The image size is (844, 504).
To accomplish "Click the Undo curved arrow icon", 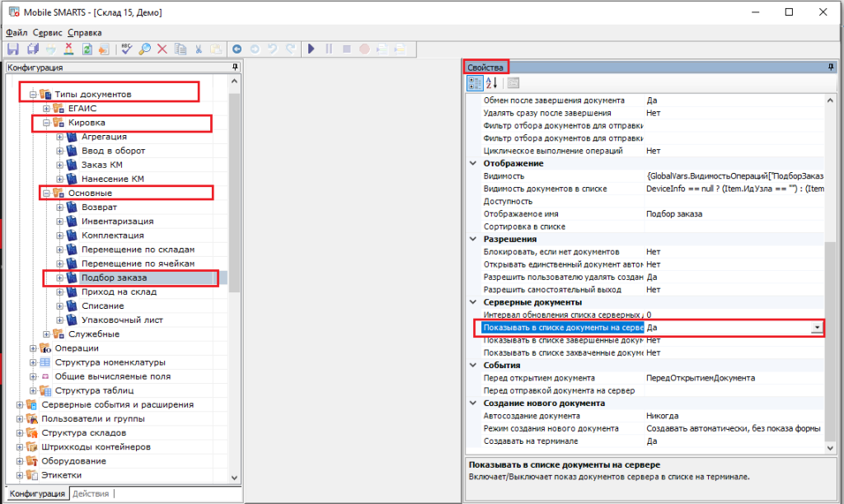I will click(x=273, y=49).
